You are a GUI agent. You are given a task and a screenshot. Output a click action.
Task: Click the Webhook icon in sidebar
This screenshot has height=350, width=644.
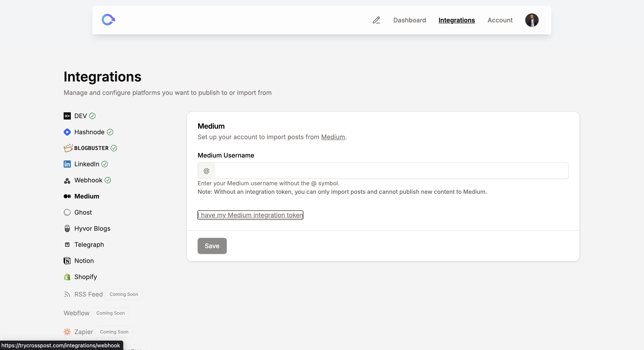coord(67,181)
